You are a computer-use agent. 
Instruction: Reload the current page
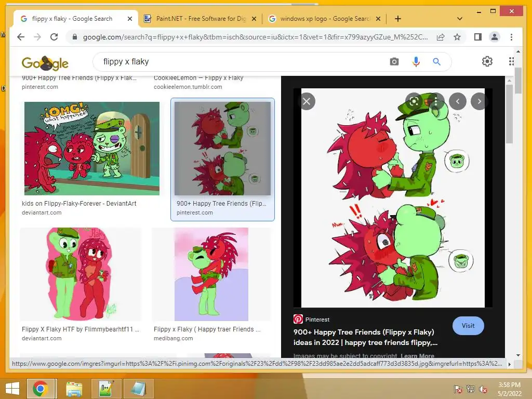(x=54, y=37)
